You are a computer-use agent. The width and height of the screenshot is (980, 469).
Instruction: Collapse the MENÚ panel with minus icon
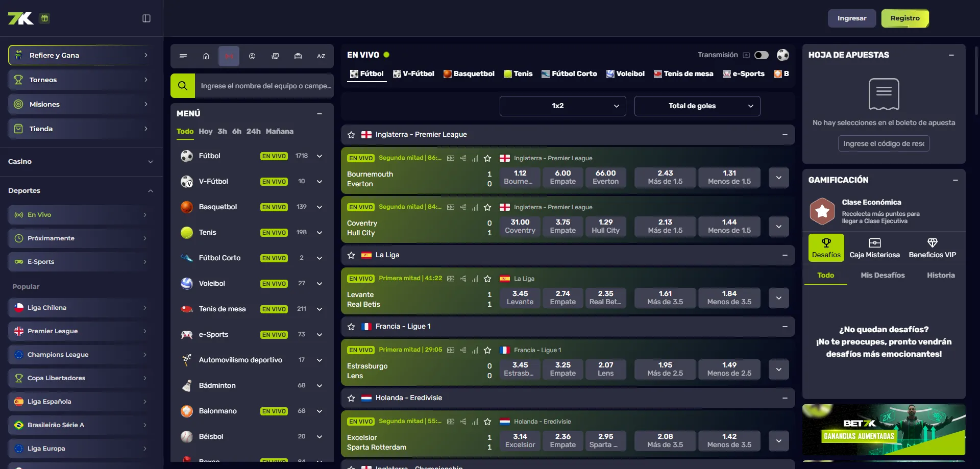(x=320, y=114)
